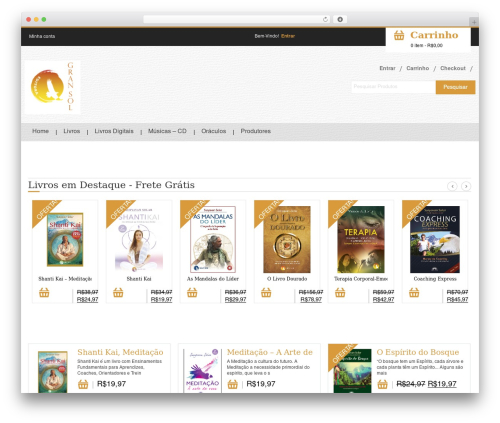Viewport: 500px width, 423px height.
Task: Click the Gran Sol logo
Action: (53, 87)
